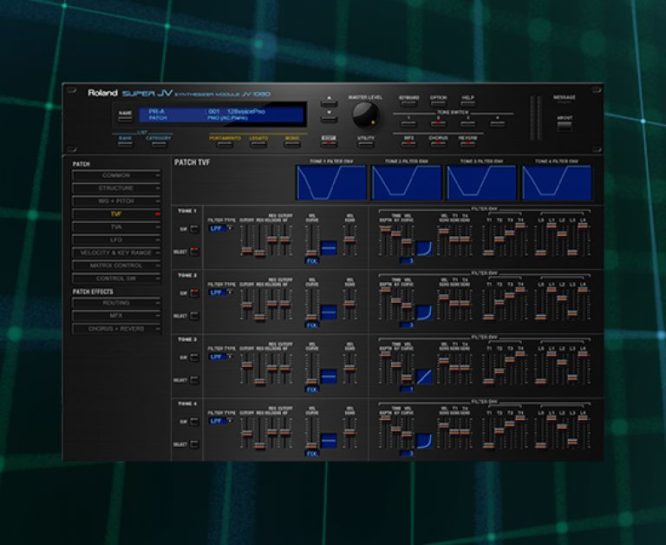Select the Tone 4 filter envelope display
The image size is (666, 545).
click(x=556, y=183)
